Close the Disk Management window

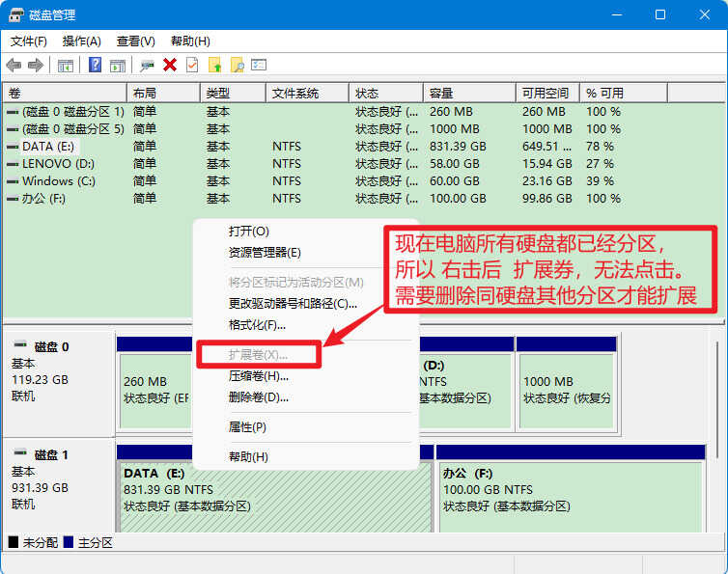tap(704, 14)
